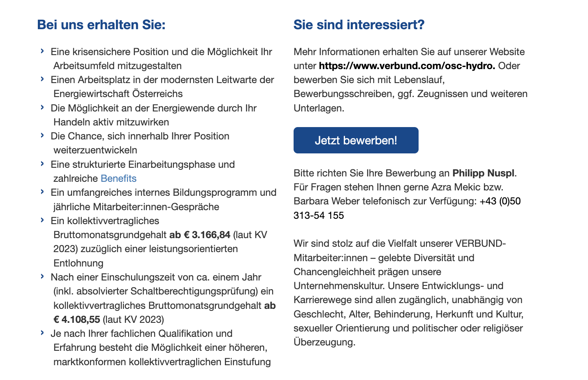
Task: Click the heading Bei uns erhalten Sie:
Action: point(101,25)
